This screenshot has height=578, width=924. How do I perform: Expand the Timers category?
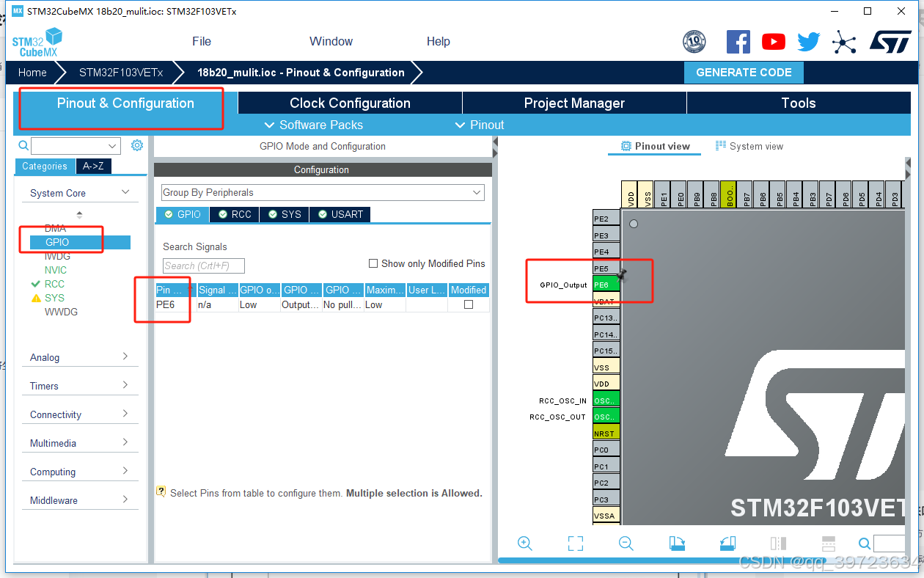click(80, 386)
